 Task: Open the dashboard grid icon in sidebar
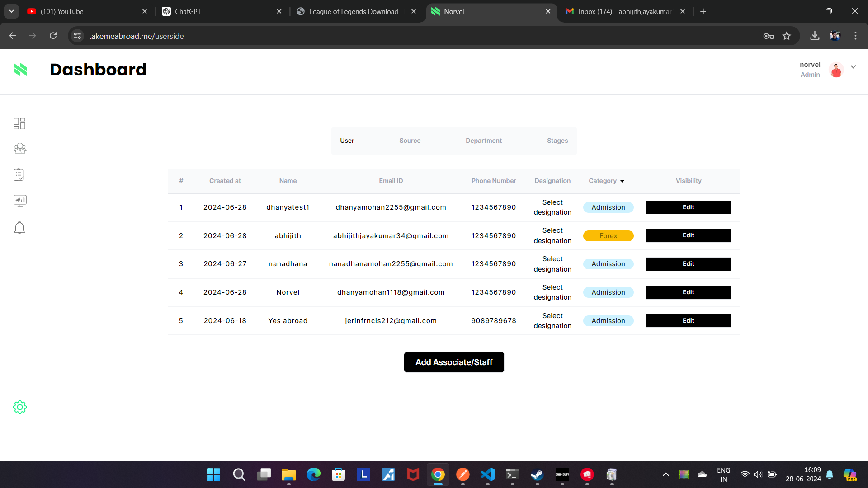coord(19,123)
